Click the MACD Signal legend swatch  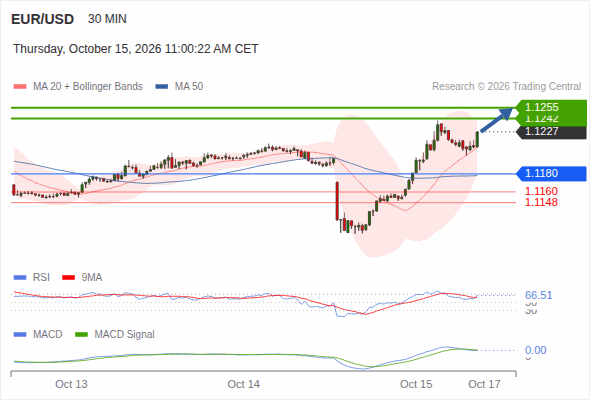click(x=81, y=335)
